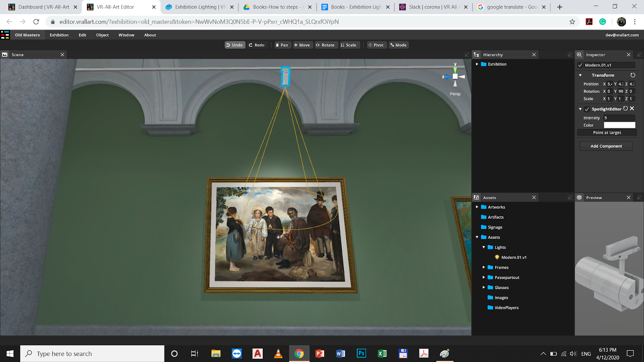644x362 pixels.
Task: Maximize the Scene panel
Action: pyautogui.click(x=467, y=55)
